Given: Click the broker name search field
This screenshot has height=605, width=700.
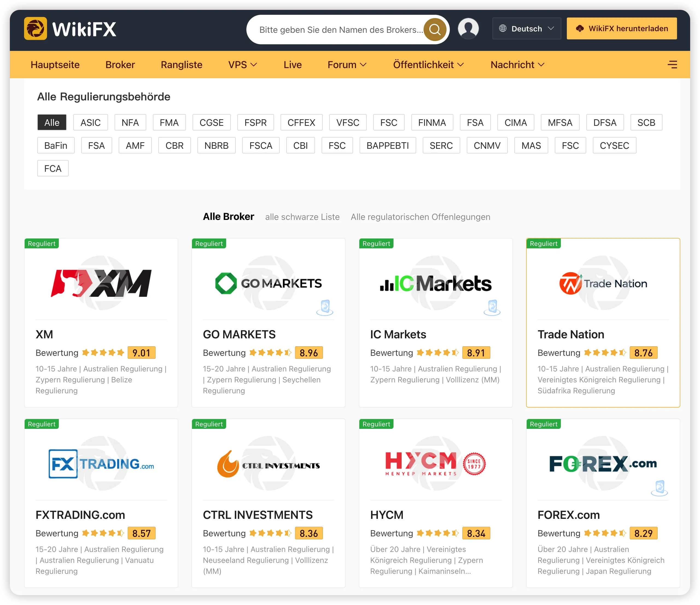Looking at the screenshot, I should click(340, 30).
